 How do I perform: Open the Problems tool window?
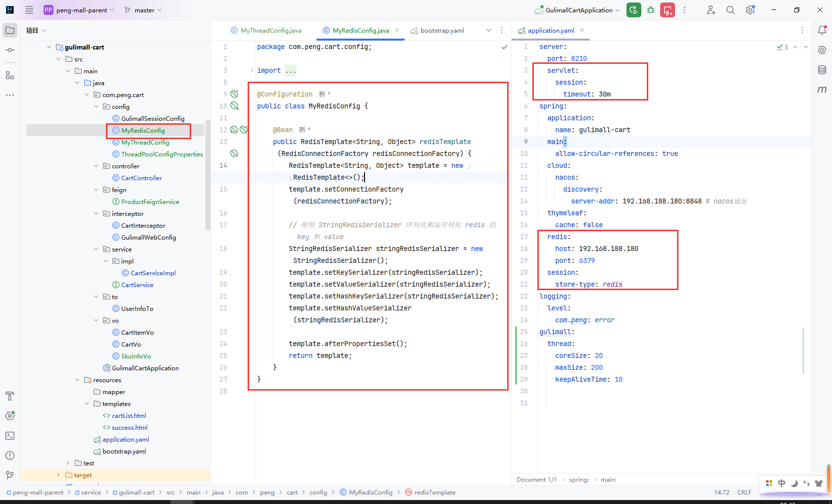(10, 455)
